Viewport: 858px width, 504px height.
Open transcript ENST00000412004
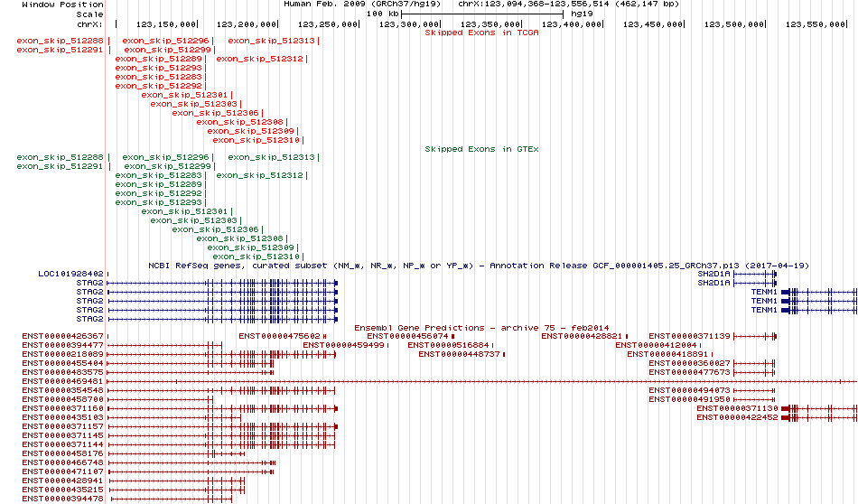pyautogui.click(x=656, y=345)
